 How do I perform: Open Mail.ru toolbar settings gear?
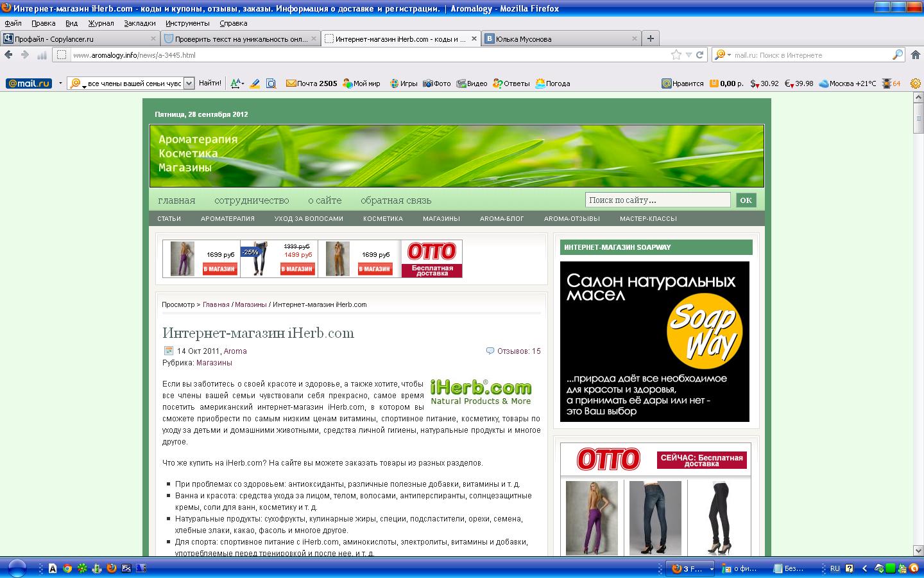point(916,83)
